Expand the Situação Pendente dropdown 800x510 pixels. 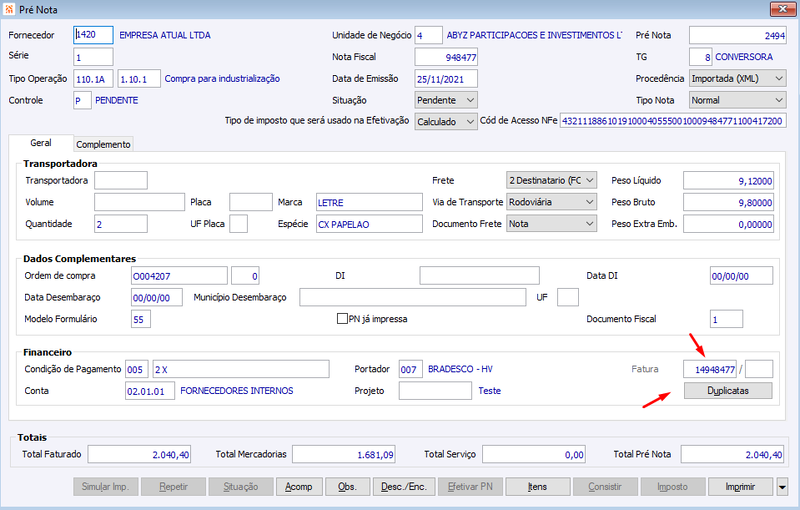[446, 100]
